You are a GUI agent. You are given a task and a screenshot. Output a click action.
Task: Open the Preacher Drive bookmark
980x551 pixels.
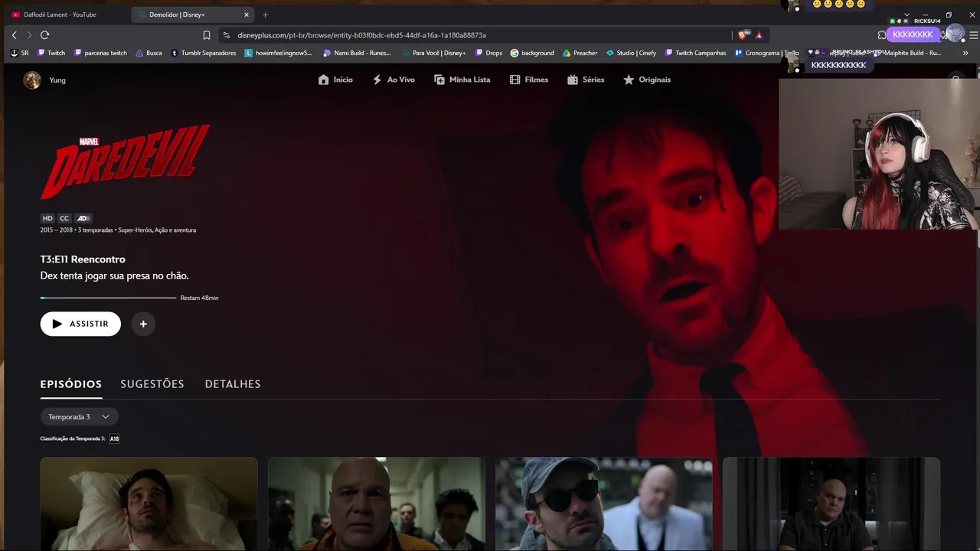click(x=580, y=53)
